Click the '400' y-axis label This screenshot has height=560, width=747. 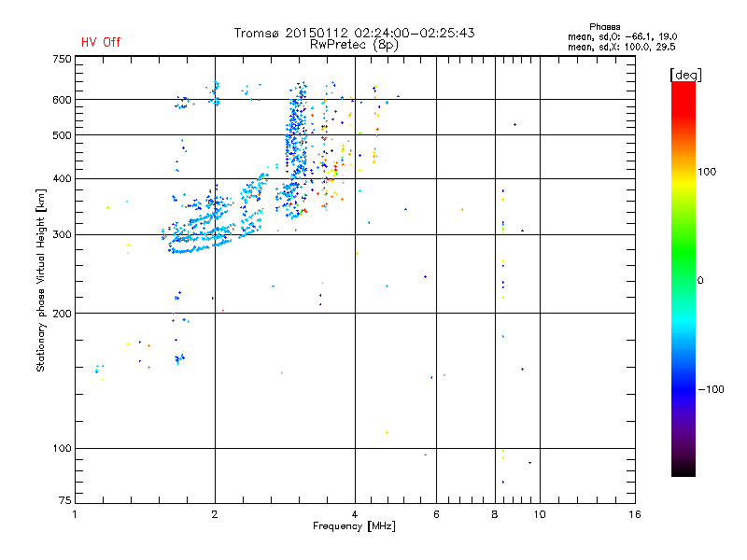62,178
